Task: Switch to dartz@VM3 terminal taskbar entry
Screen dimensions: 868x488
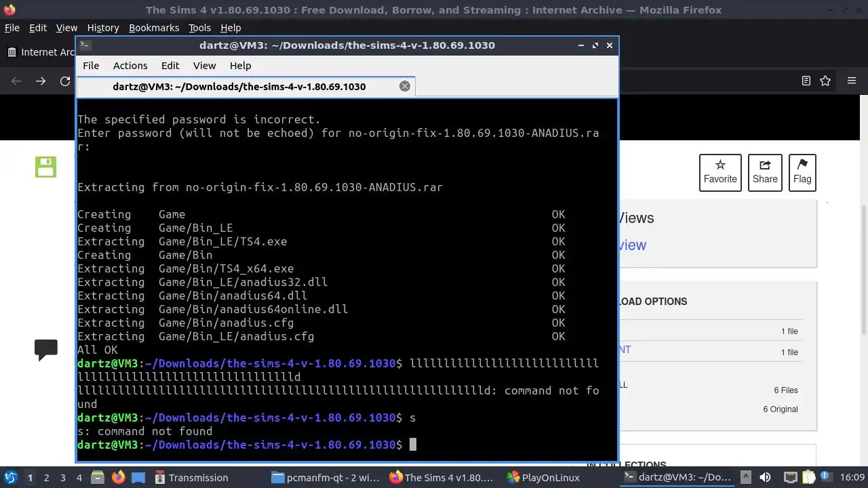Action: coord(677,478)
